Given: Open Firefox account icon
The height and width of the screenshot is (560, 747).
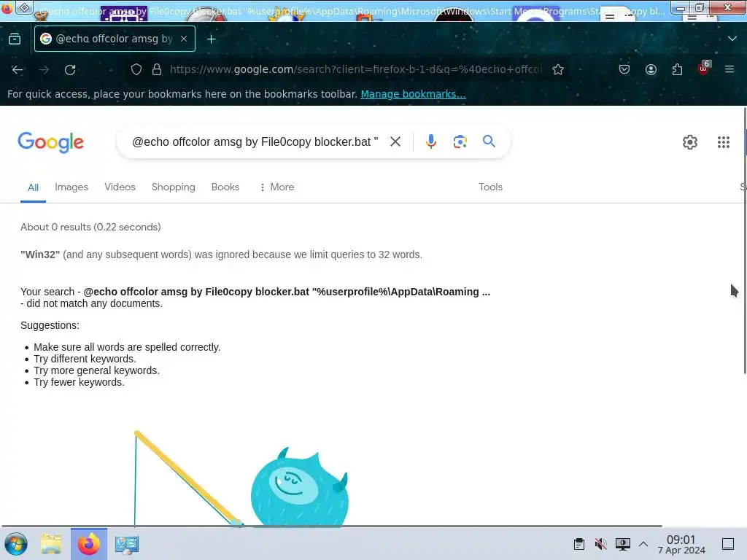Looking at the screenshot, I should point(651,69).
